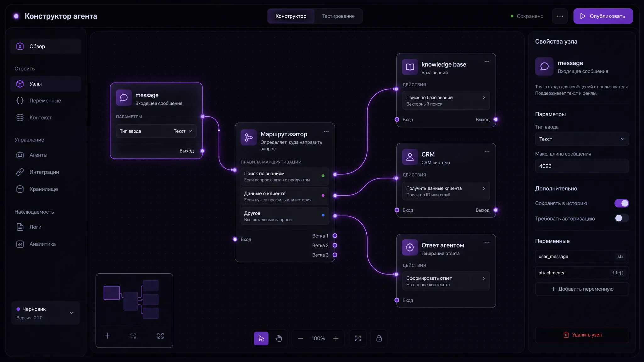Viewport: 644px width, 362px height.
Task: Enable the Требовать авторизацию toggle
Action: 621,218
